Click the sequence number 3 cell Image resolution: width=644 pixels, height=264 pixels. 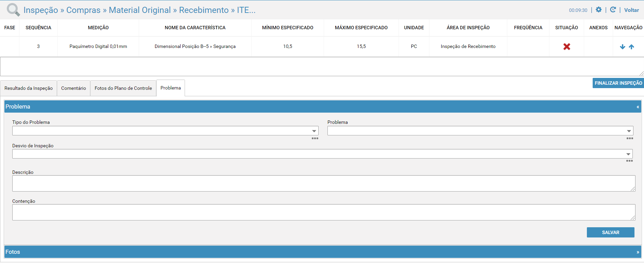point(38,46)
